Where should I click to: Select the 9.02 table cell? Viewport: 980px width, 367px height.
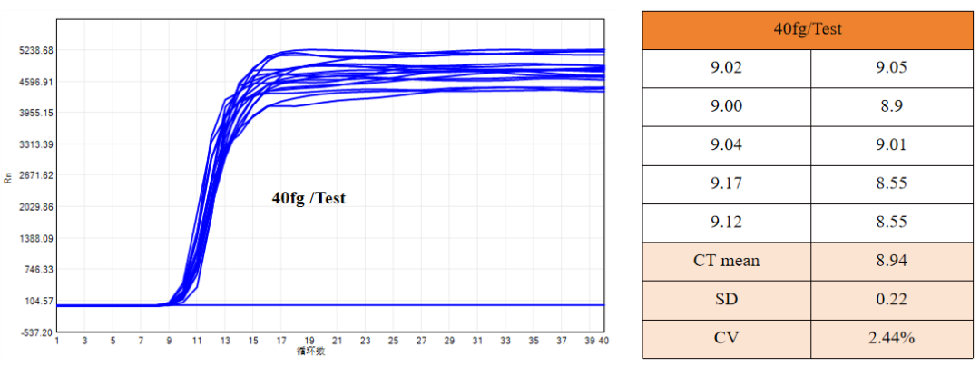[x=726, y=67]
